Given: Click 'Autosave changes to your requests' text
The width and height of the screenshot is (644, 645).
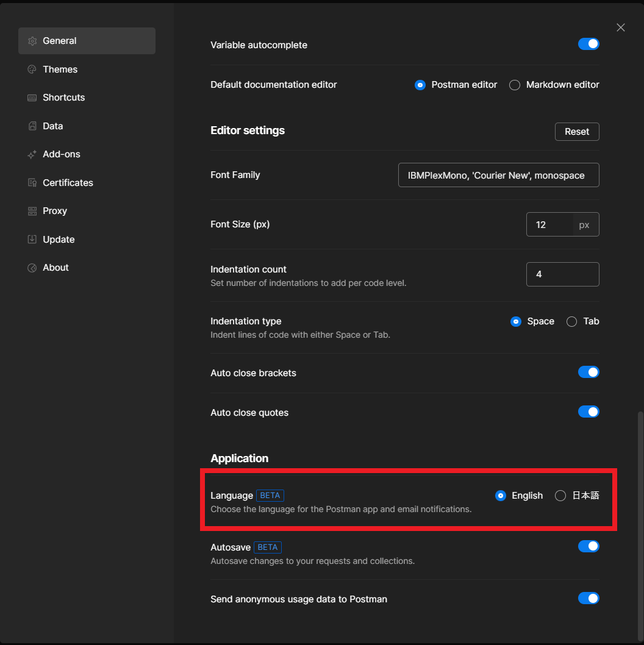Looking at the screenshot, I should (x=312, y=561).
